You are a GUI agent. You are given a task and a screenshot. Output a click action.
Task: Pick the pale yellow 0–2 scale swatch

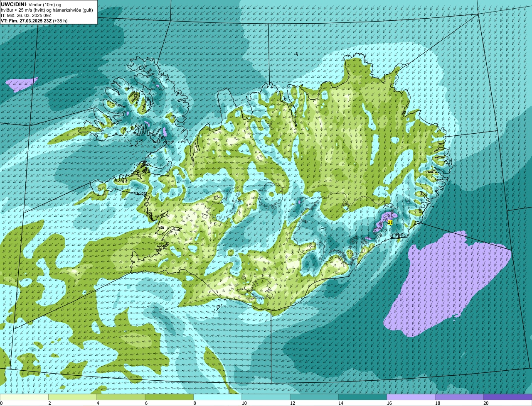pyautogui.click(x=24, y=397)
